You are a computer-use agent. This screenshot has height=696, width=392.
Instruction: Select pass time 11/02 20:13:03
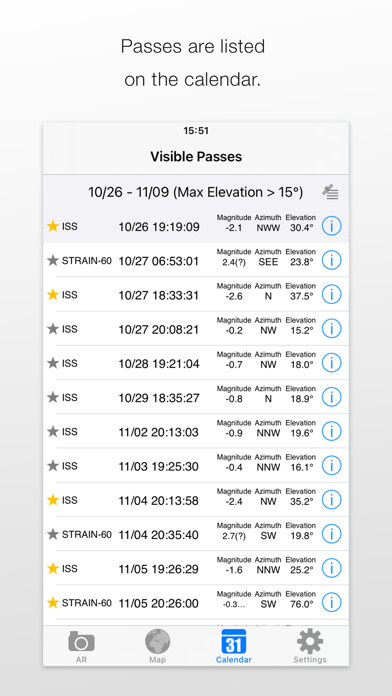pos(158,432)
